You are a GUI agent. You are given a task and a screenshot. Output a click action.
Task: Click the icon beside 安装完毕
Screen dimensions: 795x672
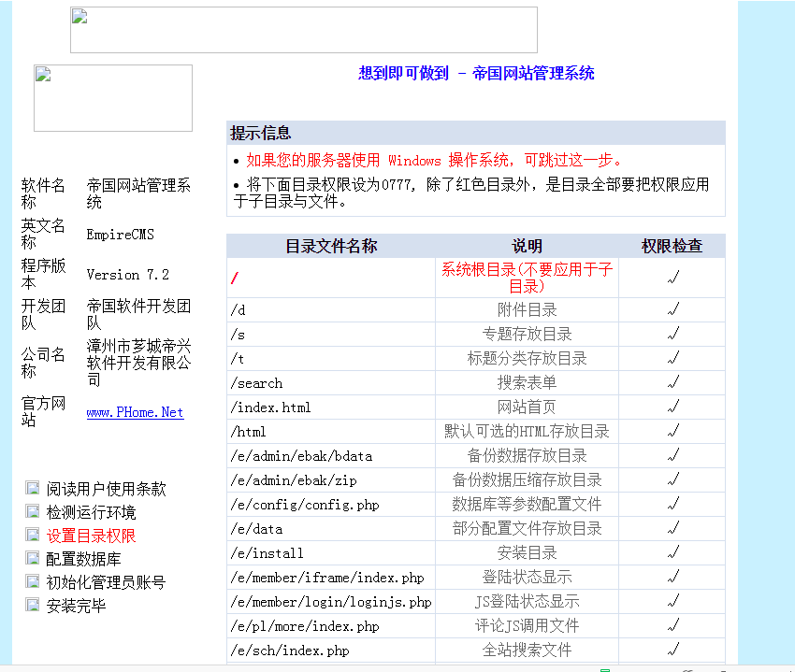coord(33,605)
